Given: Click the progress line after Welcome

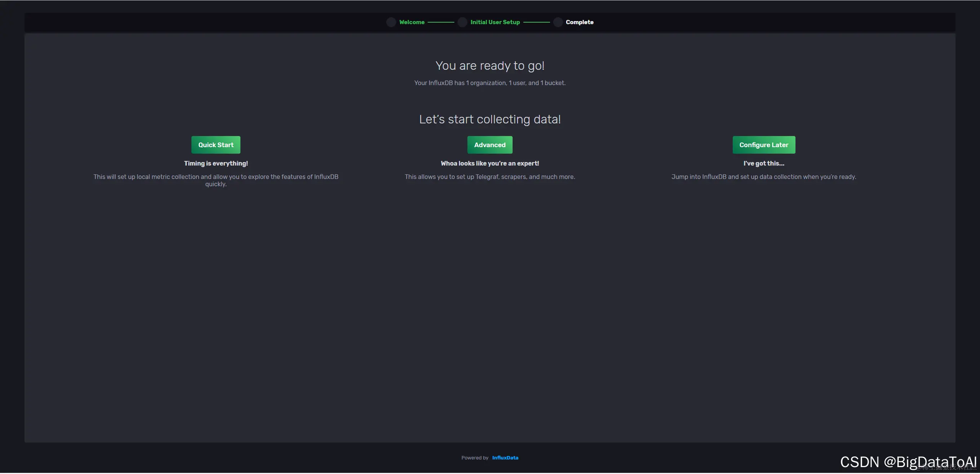Looking at the screenshot, I should [441, 23].
